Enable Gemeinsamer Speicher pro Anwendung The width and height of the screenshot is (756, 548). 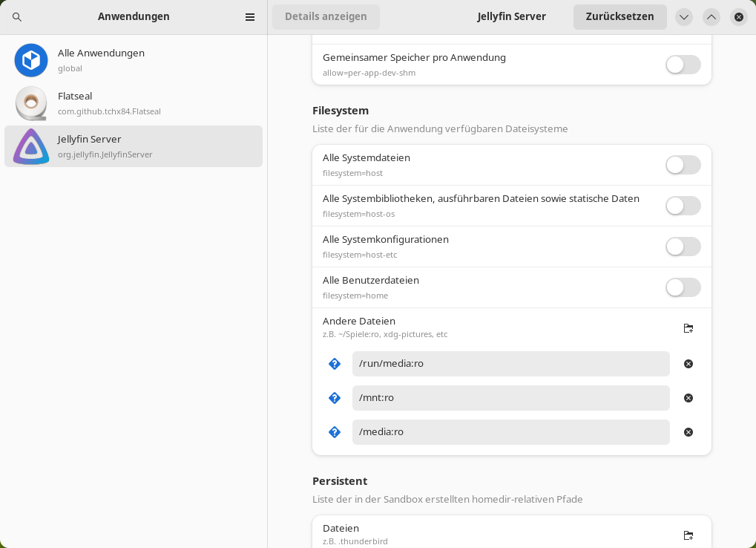tap(683, 65)
